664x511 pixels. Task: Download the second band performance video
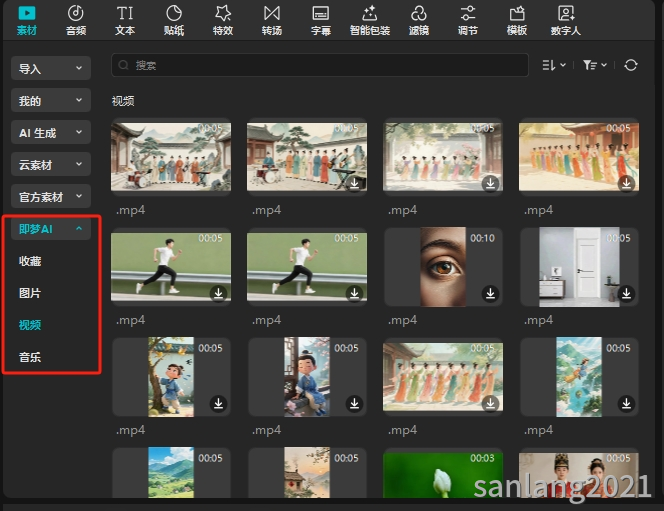(x=354, y=183)
